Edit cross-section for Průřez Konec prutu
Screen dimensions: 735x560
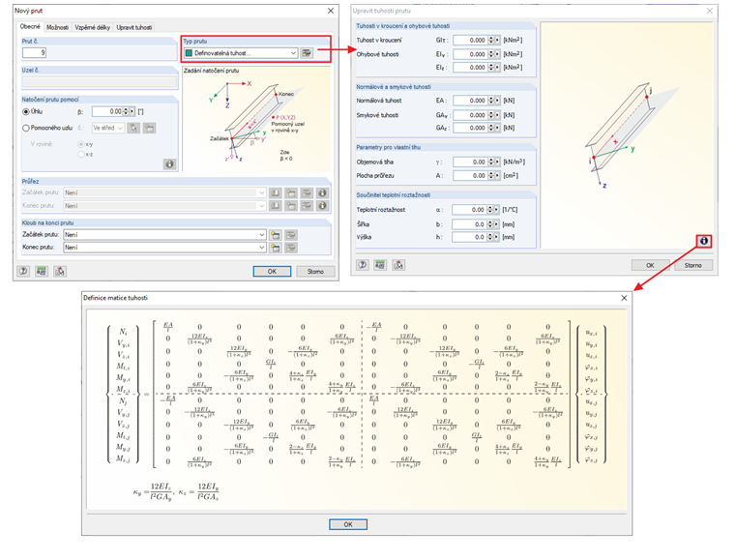[x=307, y=206]
